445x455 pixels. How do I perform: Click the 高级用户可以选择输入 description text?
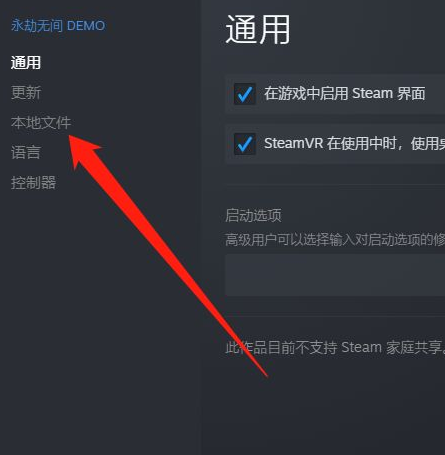pyautogui.click(x=335, y=240)
